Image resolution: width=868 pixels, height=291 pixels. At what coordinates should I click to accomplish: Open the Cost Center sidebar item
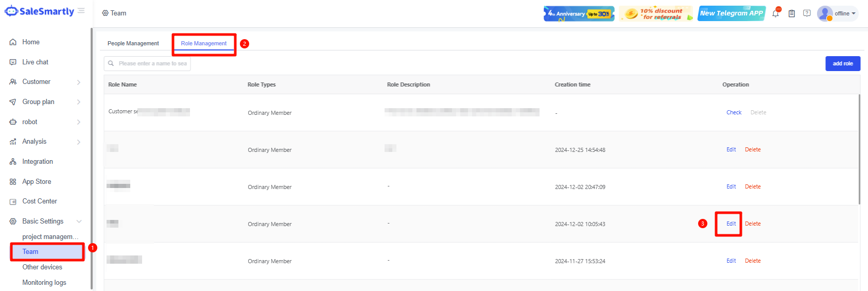(x=40, y=201)
